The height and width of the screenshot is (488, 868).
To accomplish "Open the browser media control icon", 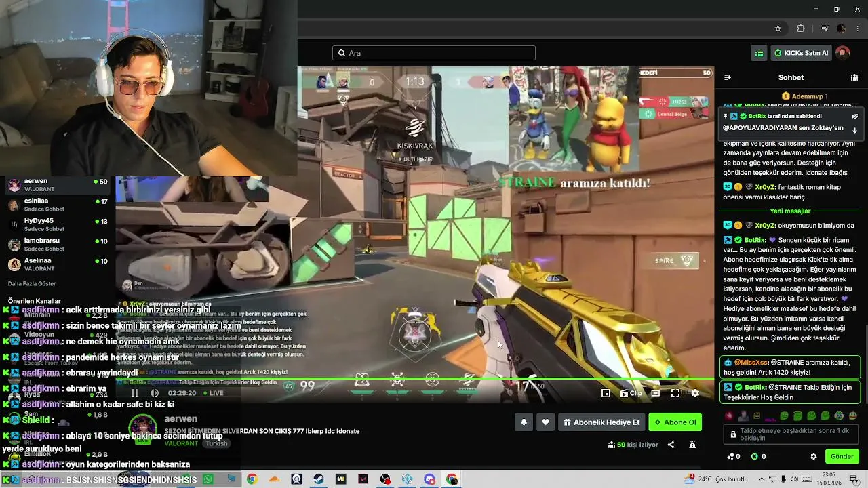I will click(x=825, y=28).
